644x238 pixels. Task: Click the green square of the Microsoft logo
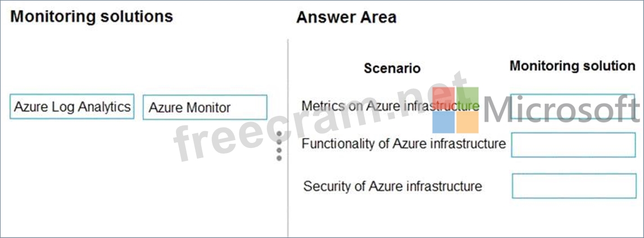pyautogui.click(x=468, y=98)
